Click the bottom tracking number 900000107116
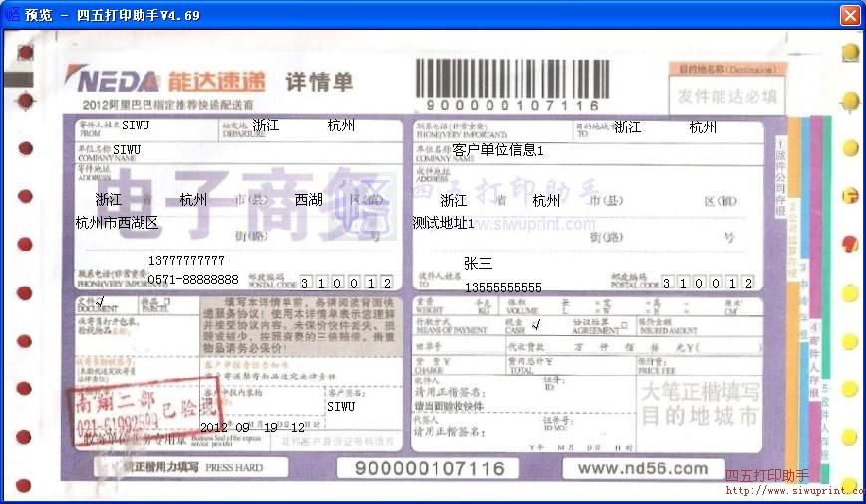Screen dimensions: 866x504 tap(430, 468)
